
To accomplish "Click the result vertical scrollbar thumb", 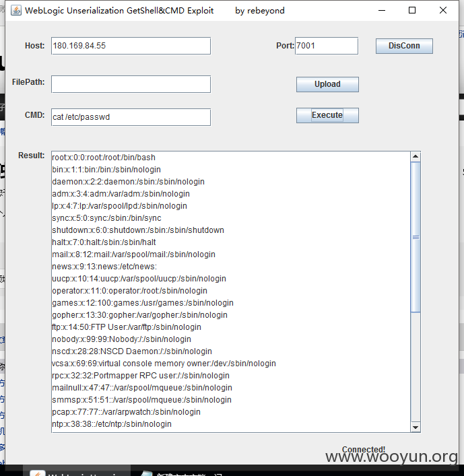I will point(415,237).
